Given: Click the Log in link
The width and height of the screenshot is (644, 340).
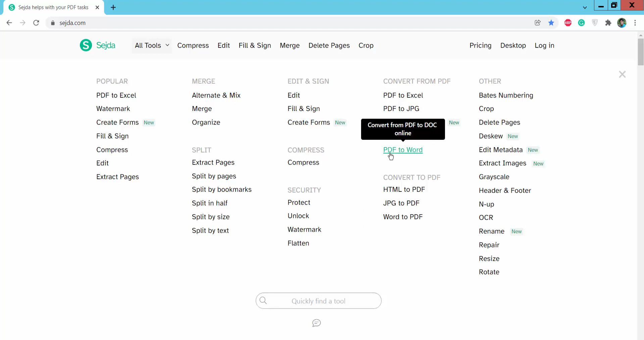Looking at the screenshot, I should 544,45.
